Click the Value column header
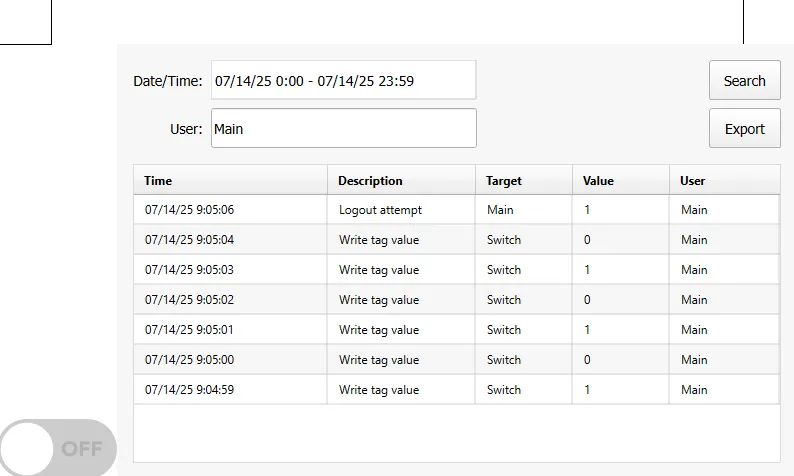 point(620,181)
